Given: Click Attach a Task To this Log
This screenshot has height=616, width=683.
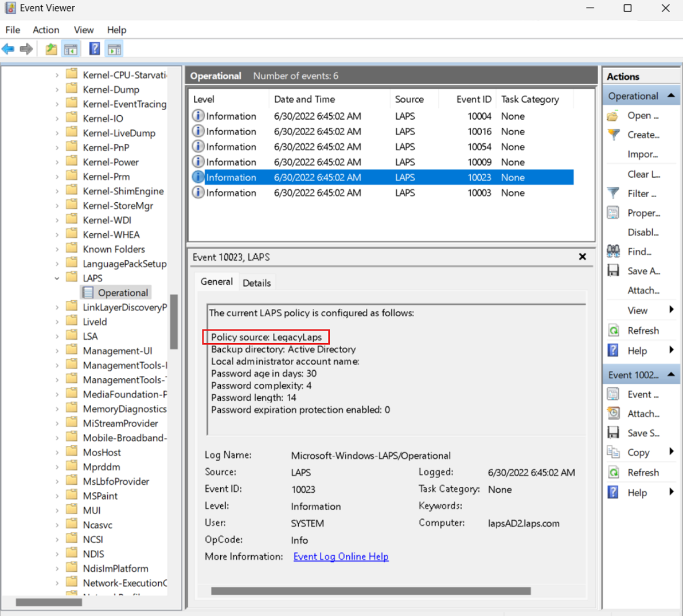Looking at the screenshot, I should (643, 291).
